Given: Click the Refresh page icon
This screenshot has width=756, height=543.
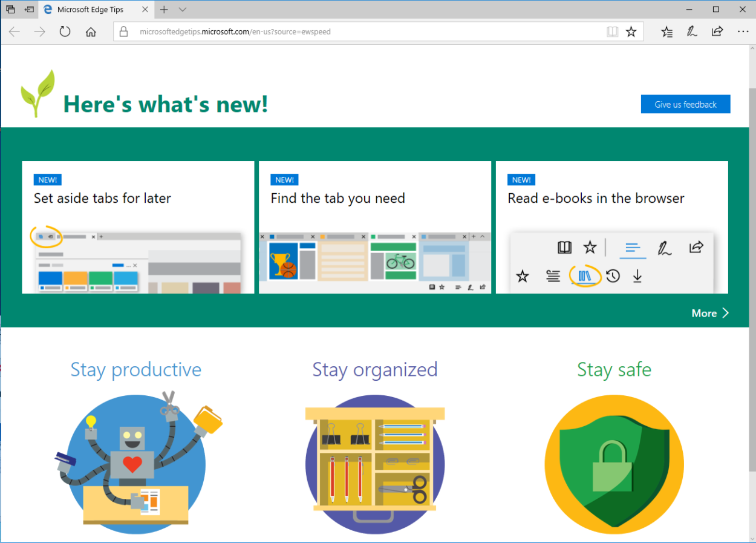Looking at the screenshot, I should click(x=65, y=32).
